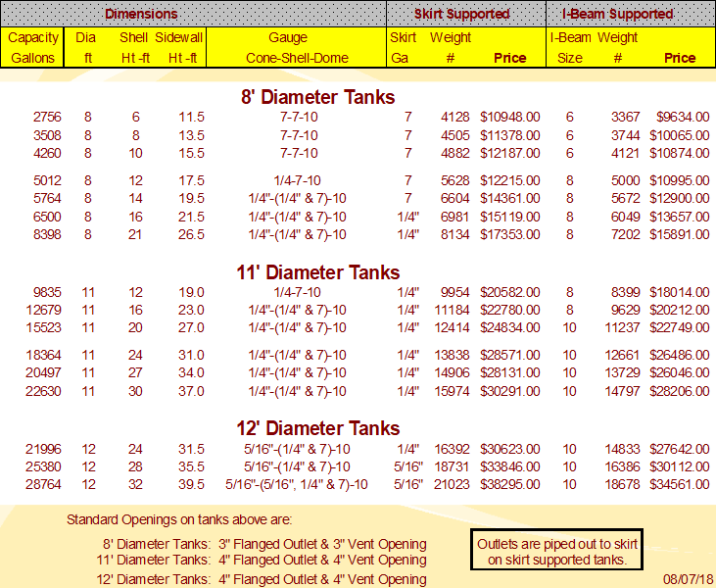Select capacity value 20497
716x588 pixels.
click(x=43, y=372)
